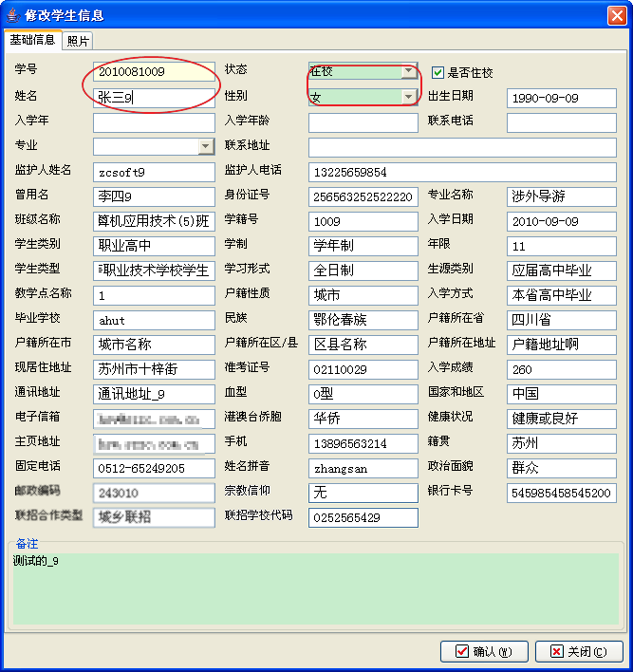Click the empty 联系电话 input field
Image resolution: width=633 pixels, height=672 pixels.
coord(562,122)
